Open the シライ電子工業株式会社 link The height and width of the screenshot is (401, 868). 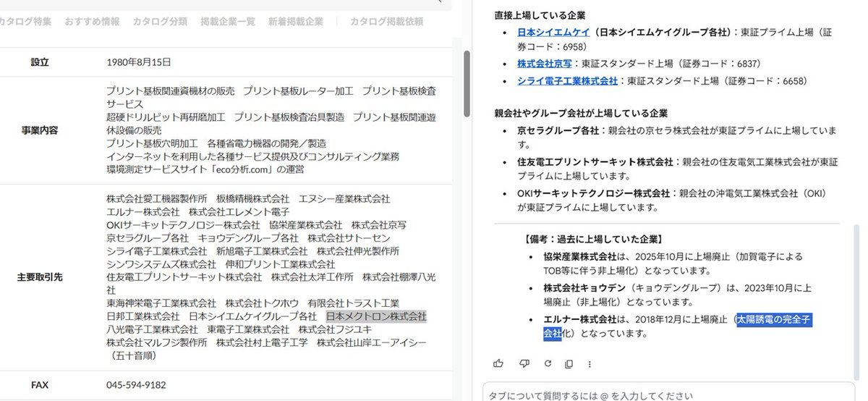point(567,80)
